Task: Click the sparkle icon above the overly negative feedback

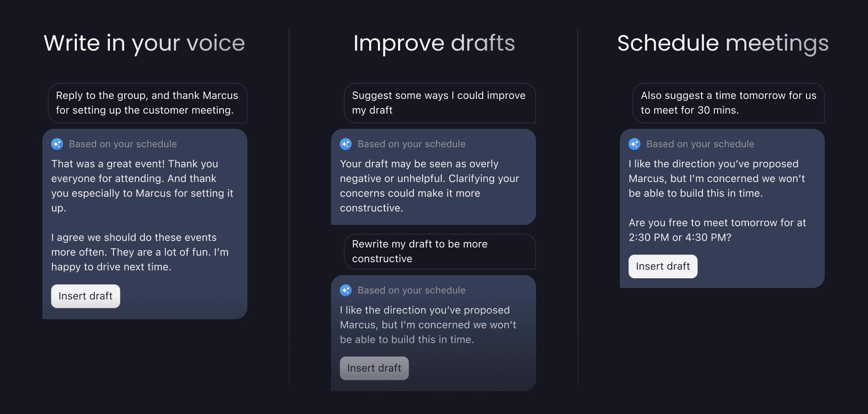Action: [346, 144]
